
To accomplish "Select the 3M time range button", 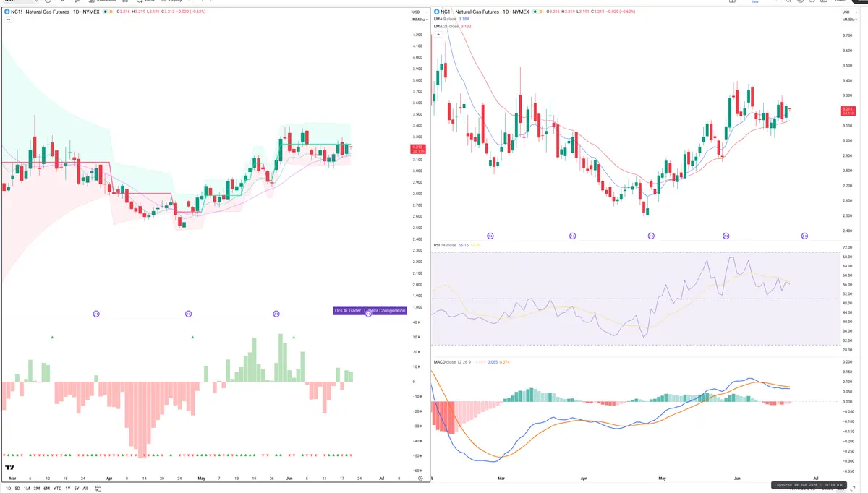I will pos(37,489).
